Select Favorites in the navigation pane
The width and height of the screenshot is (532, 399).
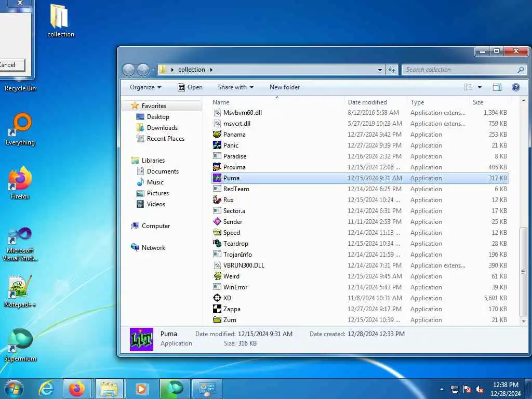click(x=154, y=106)
